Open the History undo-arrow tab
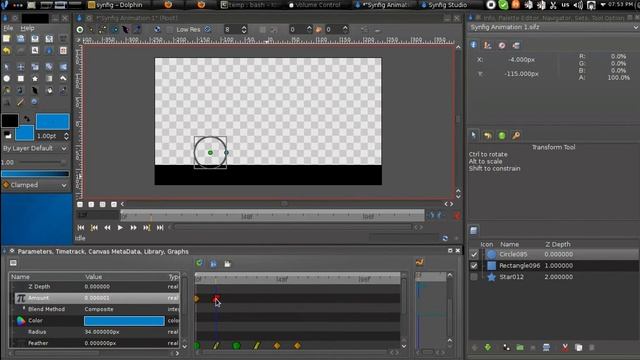 pyautogui.click(x=488, y=136)
